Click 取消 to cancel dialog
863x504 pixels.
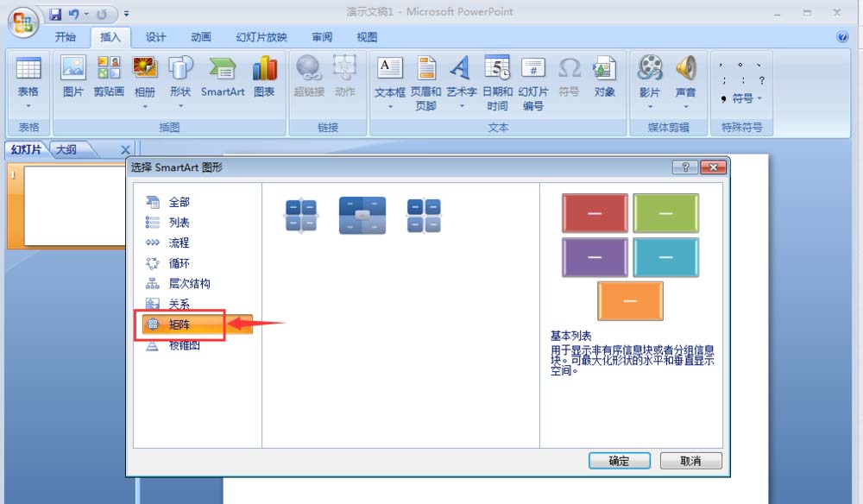690,461
